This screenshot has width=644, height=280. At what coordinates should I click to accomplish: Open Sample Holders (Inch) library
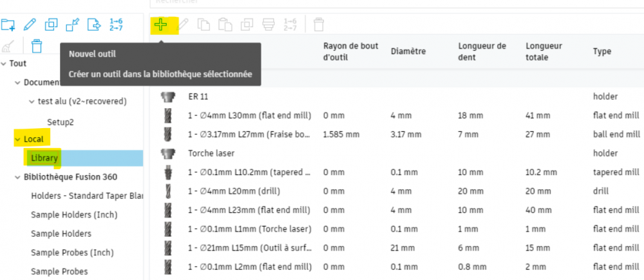coord(74,215)
